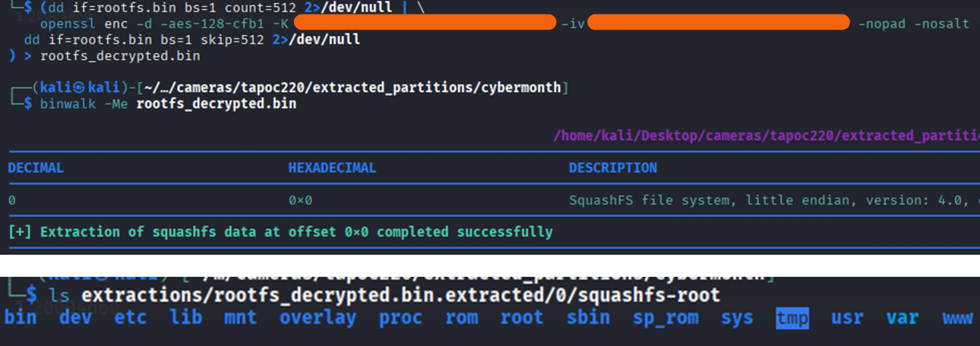Select the var directory name
This screenshot has width=980, height=346.
pos(902,318)
